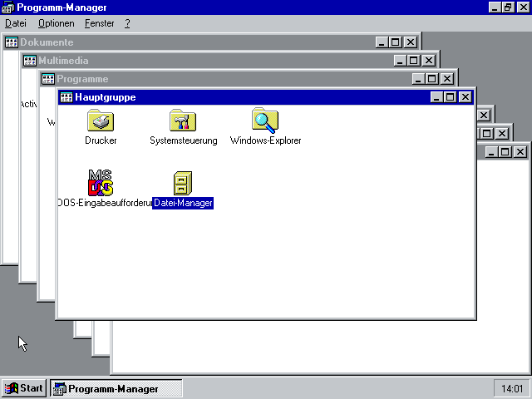Image resolution: width=532 pixels, height=399 pixels.
Task: Click the Multimedia window title icon
Action: point(30,61)
